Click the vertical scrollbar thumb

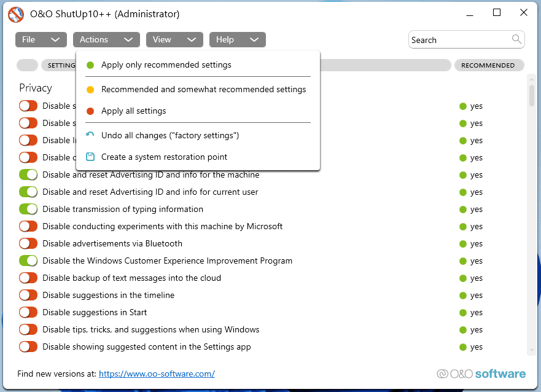531,95
